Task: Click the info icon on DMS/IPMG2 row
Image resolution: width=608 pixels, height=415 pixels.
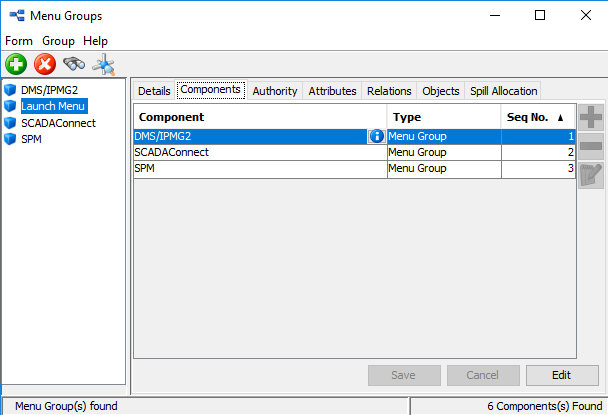Action: click(x=376, y=136)
